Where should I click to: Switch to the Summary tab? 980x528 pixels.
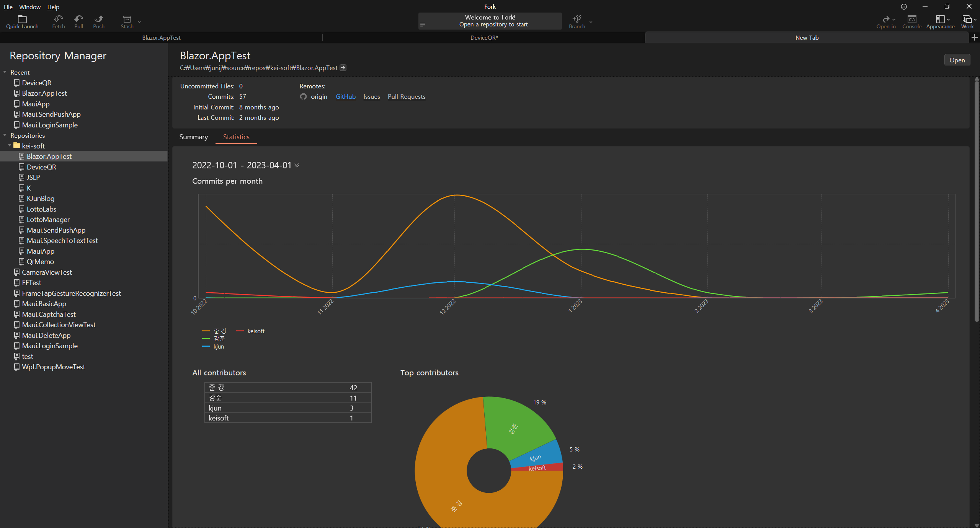194,137
